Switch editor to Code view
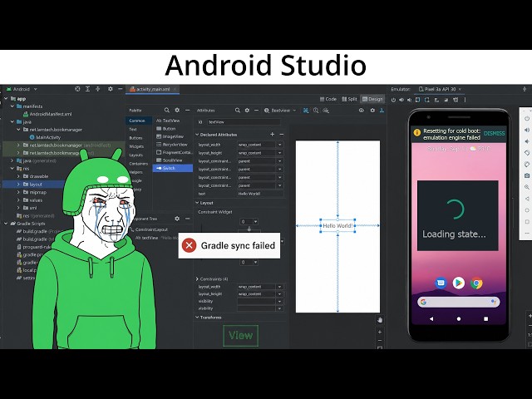 [328, 99]
